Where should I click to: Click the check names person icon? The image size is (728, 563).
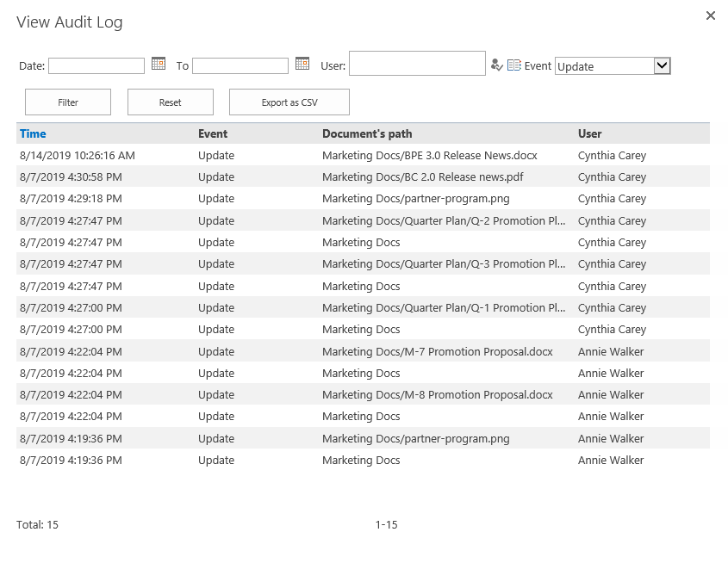[497, 65]
